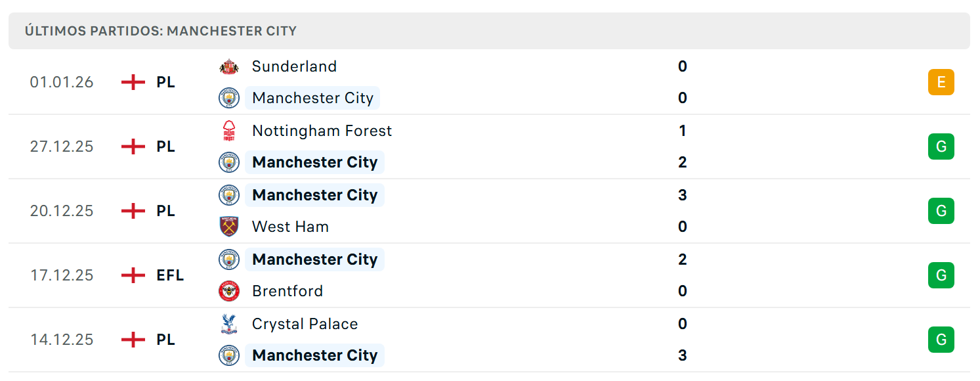Click green G badge for West Ham match
The image size is (980, 381).
(x=941, y=211)
